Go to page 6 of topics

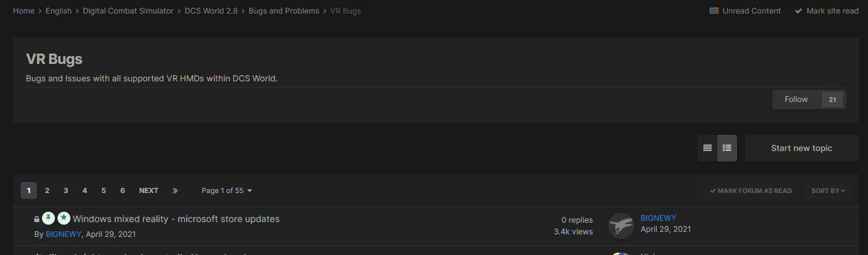[x=123, y=190]
